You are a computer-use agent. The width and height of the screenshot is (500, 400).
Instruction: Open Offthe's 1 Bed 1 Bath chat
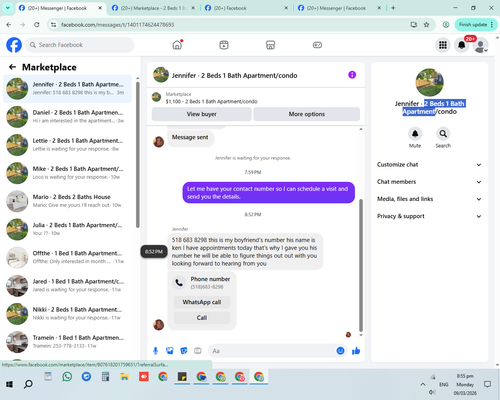pos(67,257)
